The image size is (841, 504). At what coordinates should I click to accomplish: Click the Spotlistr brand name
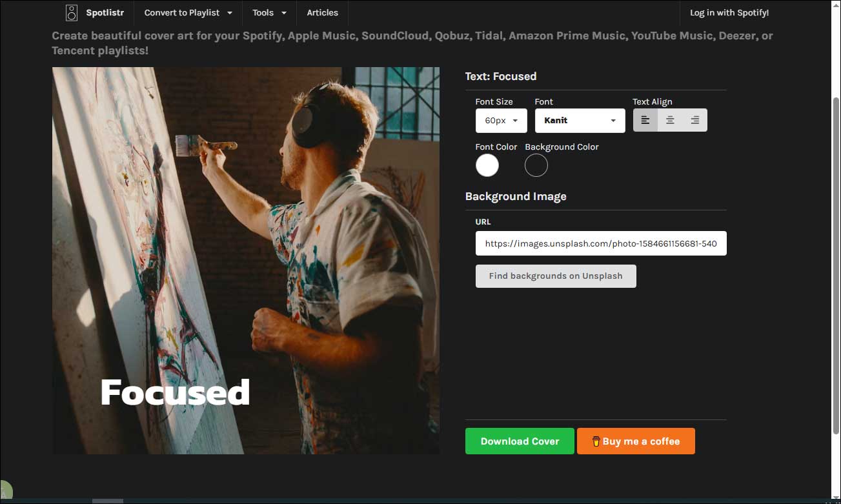105,13
